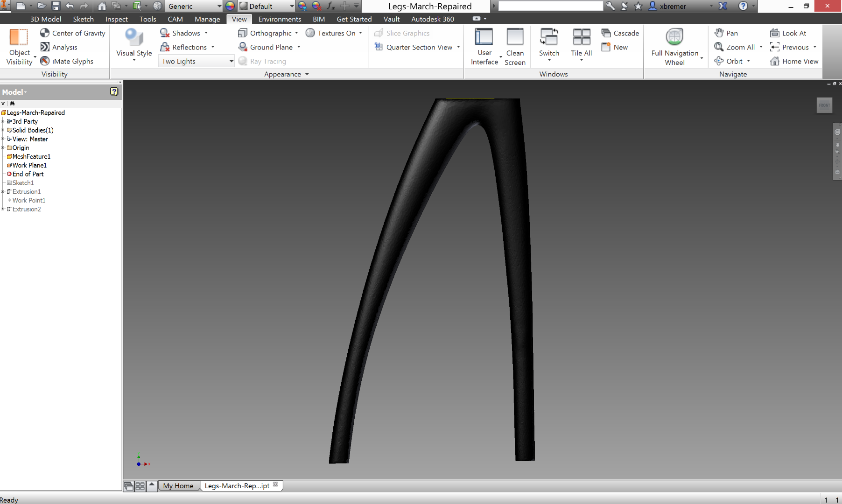Open the Textures On dropdown arrow

click(x=360, y=33)
